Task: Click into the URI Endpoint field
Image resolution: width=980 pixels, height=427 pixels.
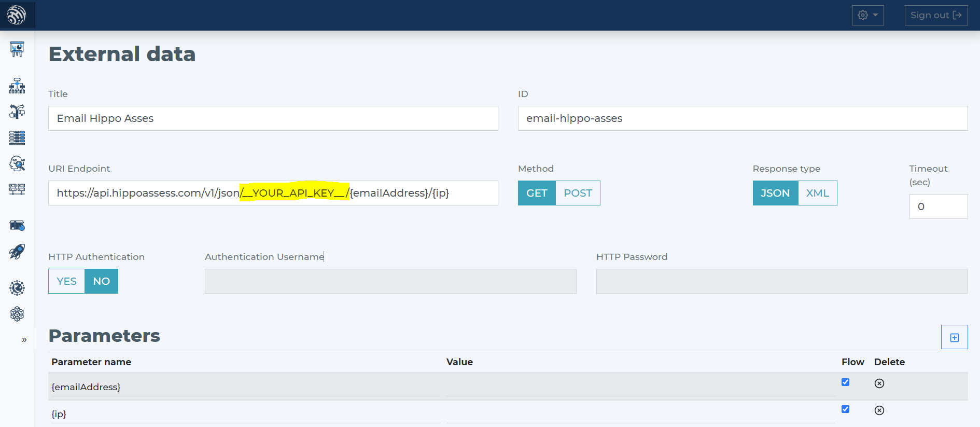Action: point(273,193)
